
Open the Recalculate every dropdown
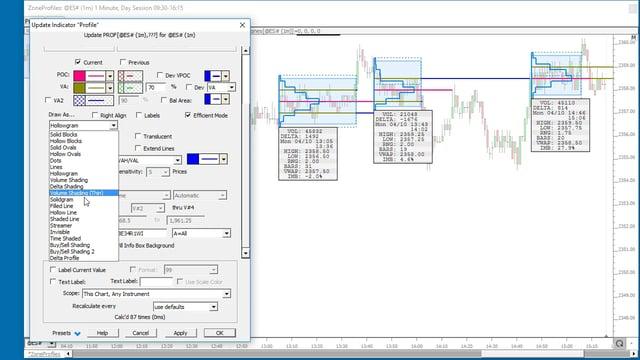[x=213, y=307]
